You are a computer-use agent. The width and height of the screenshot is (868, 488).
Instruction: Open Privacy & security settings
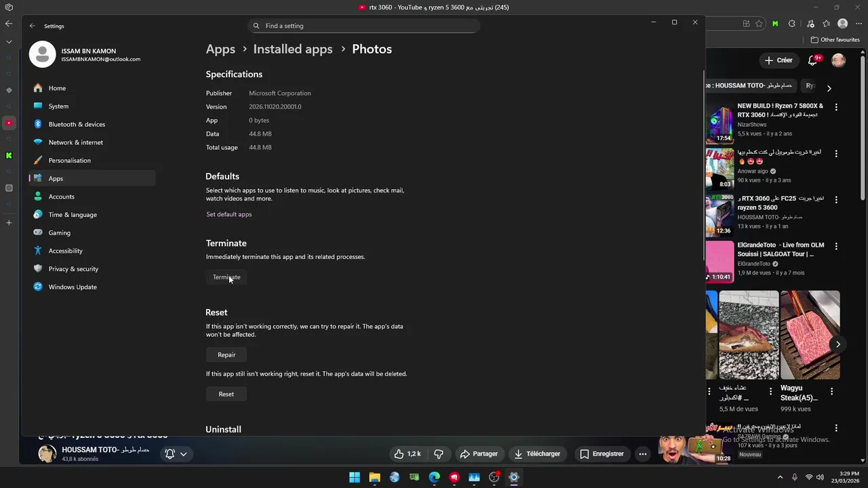click(92, 269)
